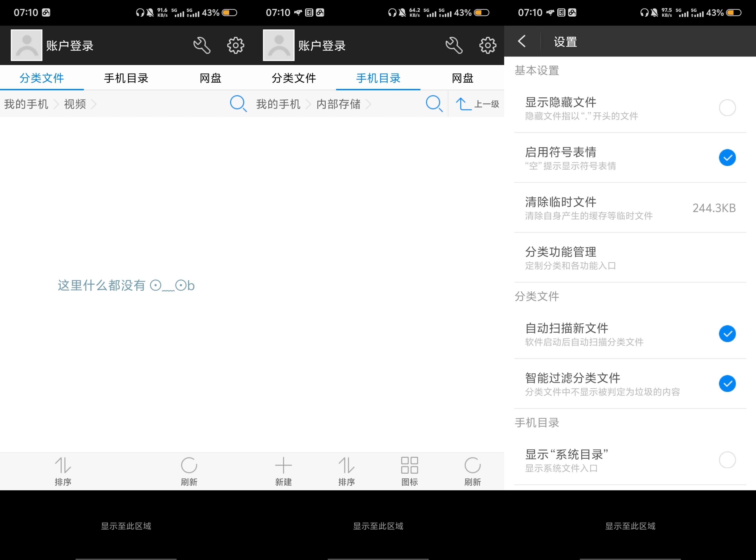This screenshot has width=756, height=560.
Task: Open settings gear in middle screen header
Action: [x=487, y=45]
